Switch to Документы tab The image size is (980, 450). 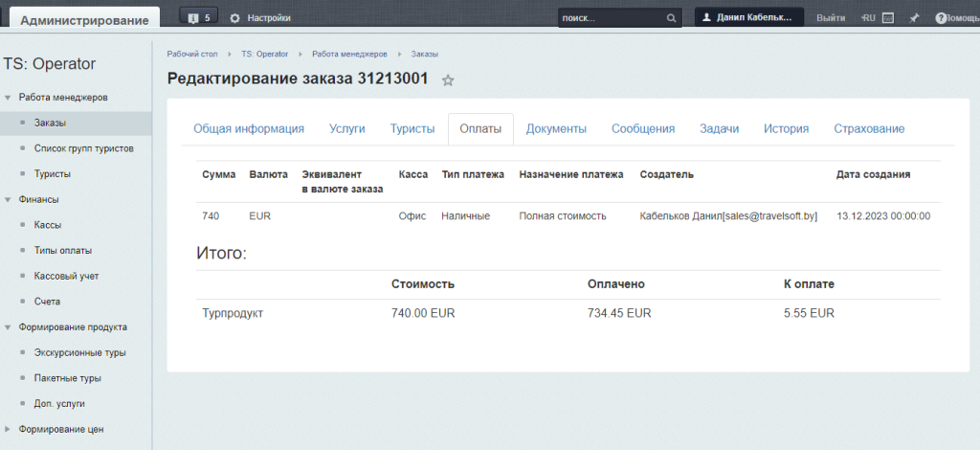[x=556, y=128]
